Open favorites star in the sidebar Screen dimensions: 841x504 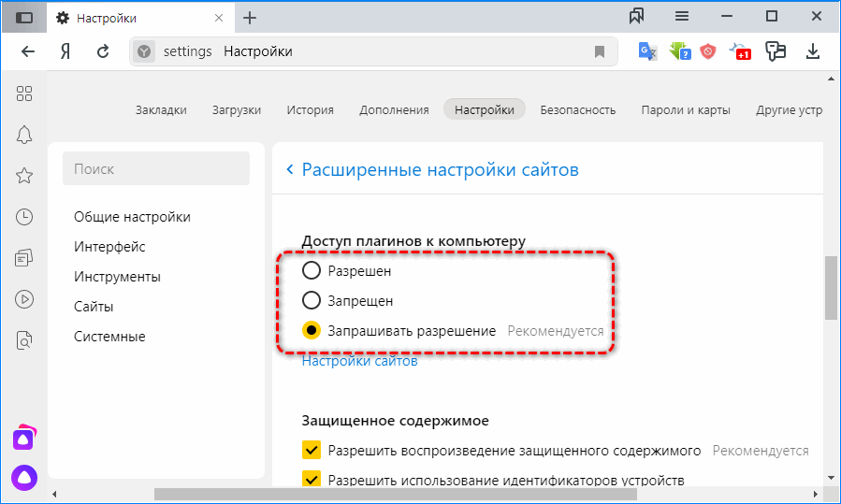[24, 176]
